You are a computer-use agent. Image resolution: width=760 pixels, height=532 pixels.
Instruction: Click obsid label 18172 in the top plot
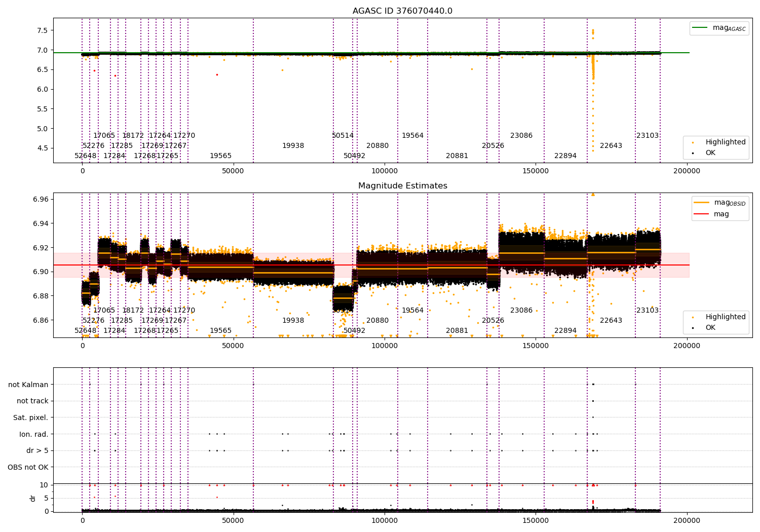pos(133,136)
